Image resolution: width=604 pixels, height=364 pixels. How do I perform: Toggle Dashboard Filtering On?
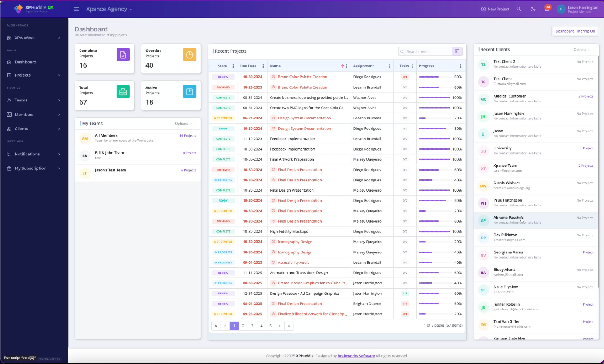(575, 31)
